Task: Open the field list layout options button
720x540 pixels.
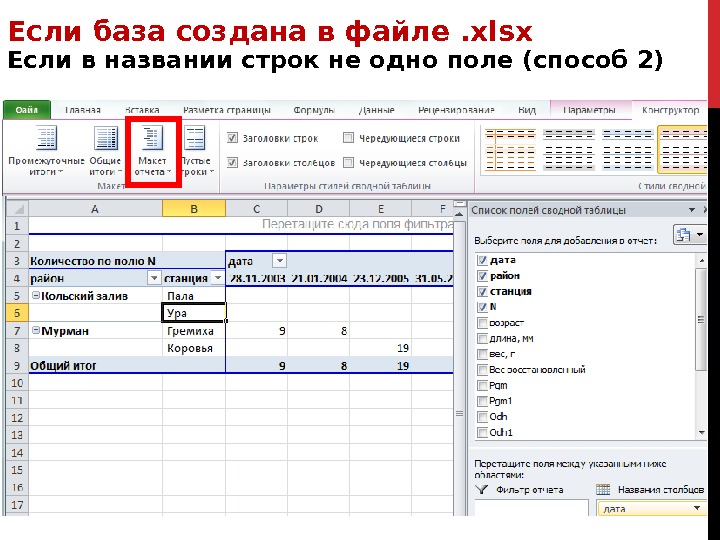Action: pyautogui.click(x=689, y=235)
